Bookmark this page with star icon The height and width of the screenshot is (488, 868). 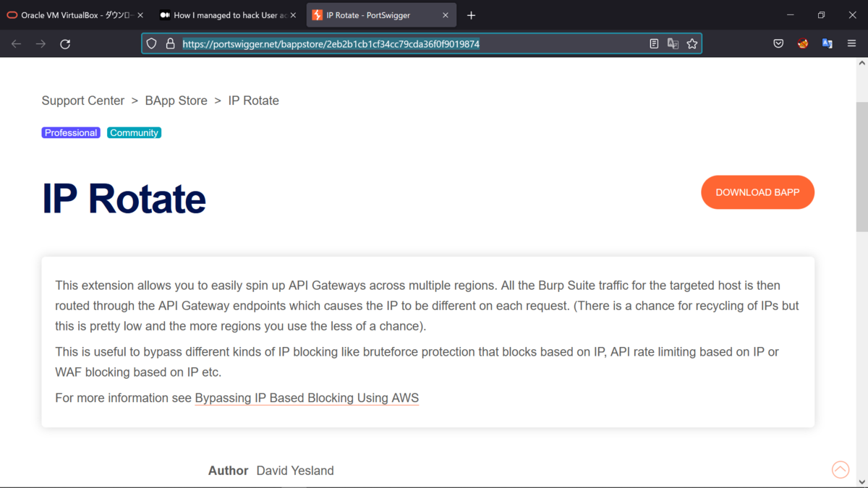click(x=692, y=44)
